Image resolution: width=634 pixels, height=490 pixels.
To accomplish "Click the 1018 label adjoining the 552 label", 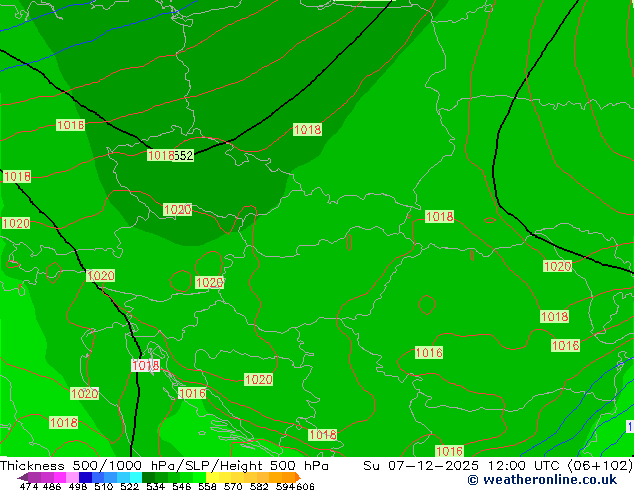I will [x=161, y=155].
